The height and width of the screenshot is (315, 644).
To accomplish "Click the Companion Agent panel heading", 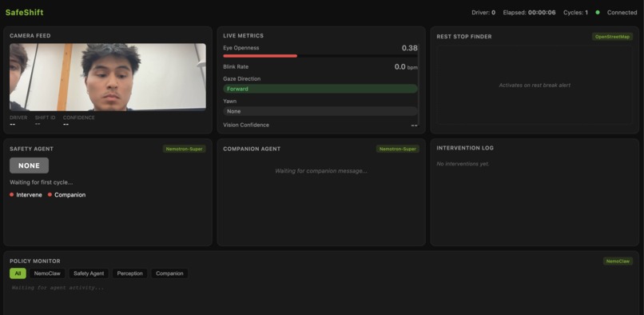I will (252, 149).
